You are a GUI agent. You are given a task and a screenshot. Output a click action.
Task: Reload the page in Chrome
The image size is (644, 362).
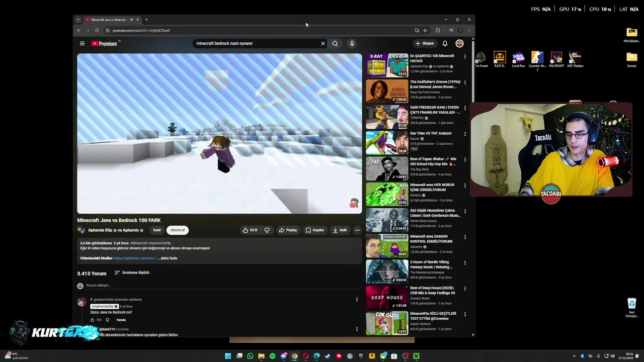[97, 30]
